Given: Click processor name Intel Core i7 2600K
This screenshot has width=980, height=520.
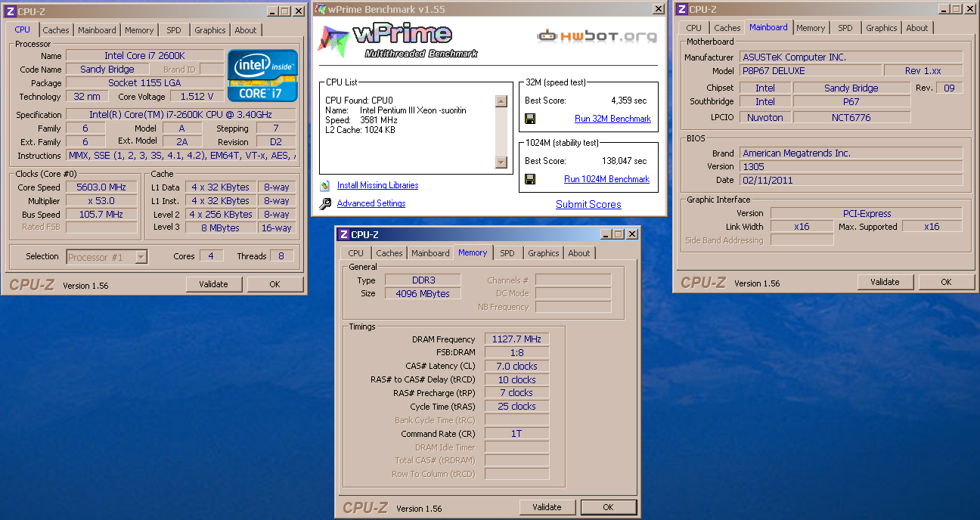Looking at the screenshot, I should [x=145, y=56].
